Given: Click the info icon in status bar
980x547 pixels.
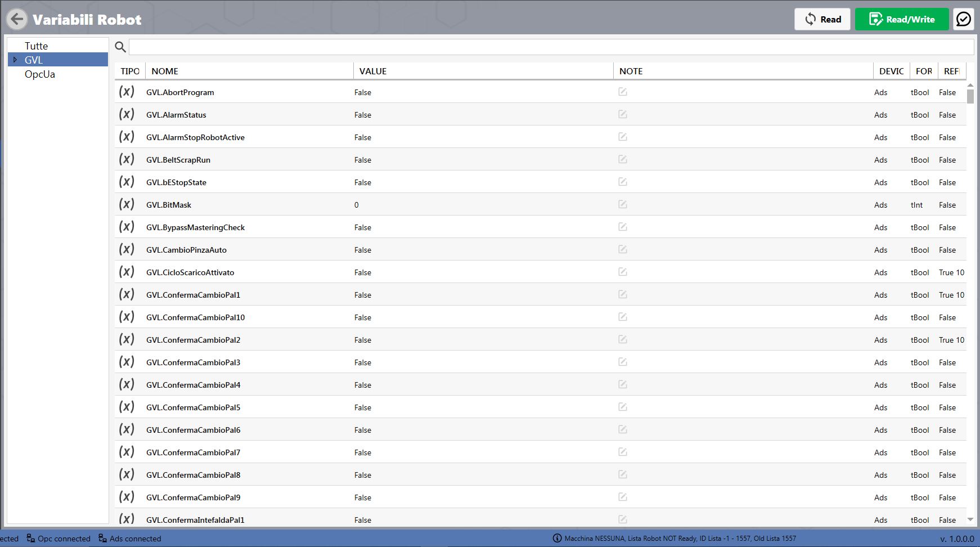Looking at the screenshot, I should [557, 539].
